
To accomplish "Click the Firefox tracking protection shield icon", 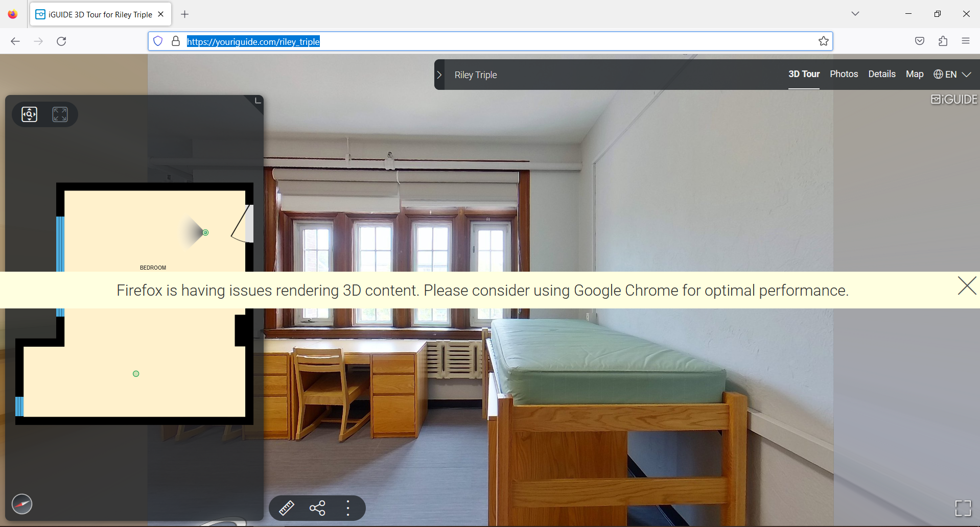I will [x=158, y=41].
